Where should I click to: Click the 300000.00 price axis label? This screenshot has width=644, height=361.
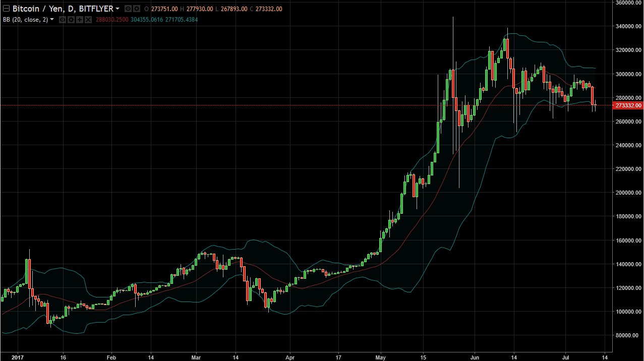coord(628,74)
